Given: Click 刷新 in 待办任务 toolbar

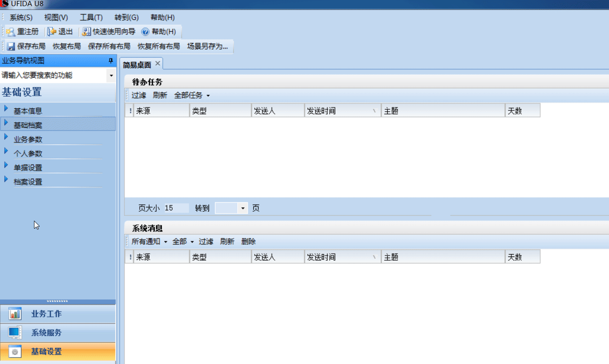Looking at the screenshot, I should click(x=160, y=95).
